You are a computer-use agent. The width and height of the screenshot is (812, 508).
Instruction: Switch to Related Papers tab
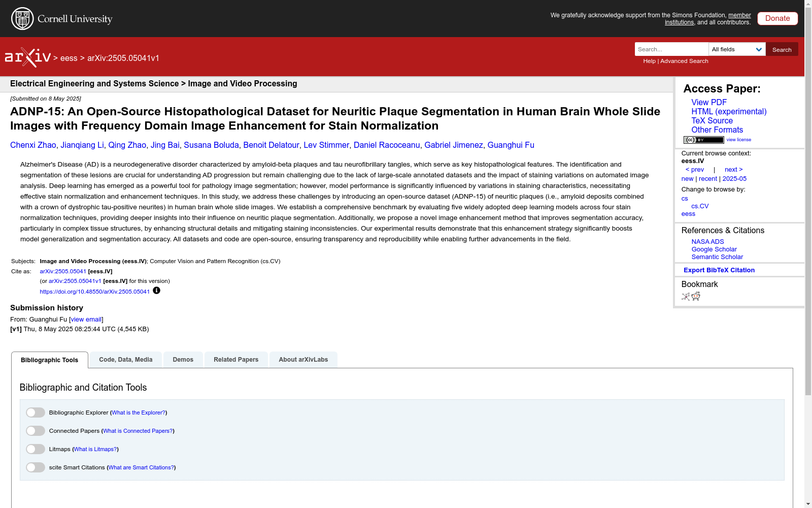pyautogui.click(x=236, y=360)
